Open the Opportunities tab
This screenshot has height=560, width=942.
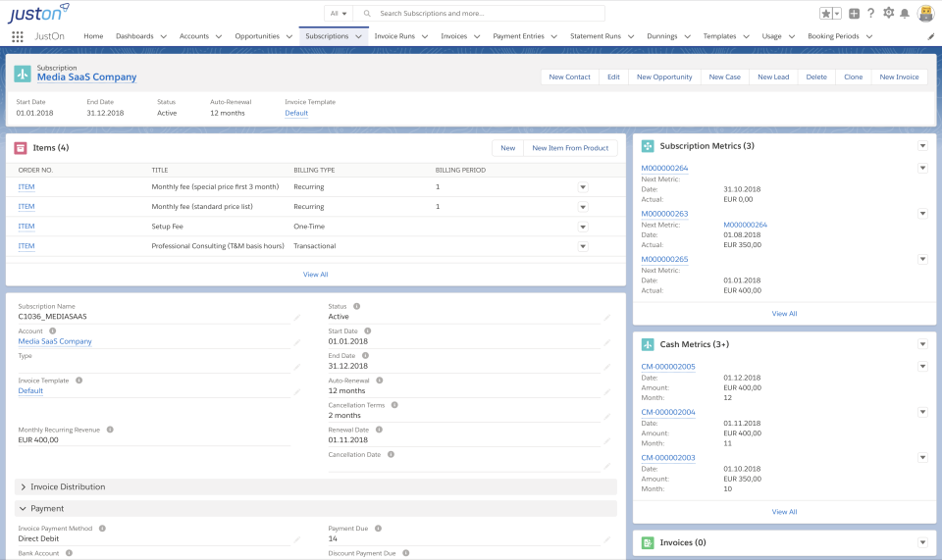point(257,36)
